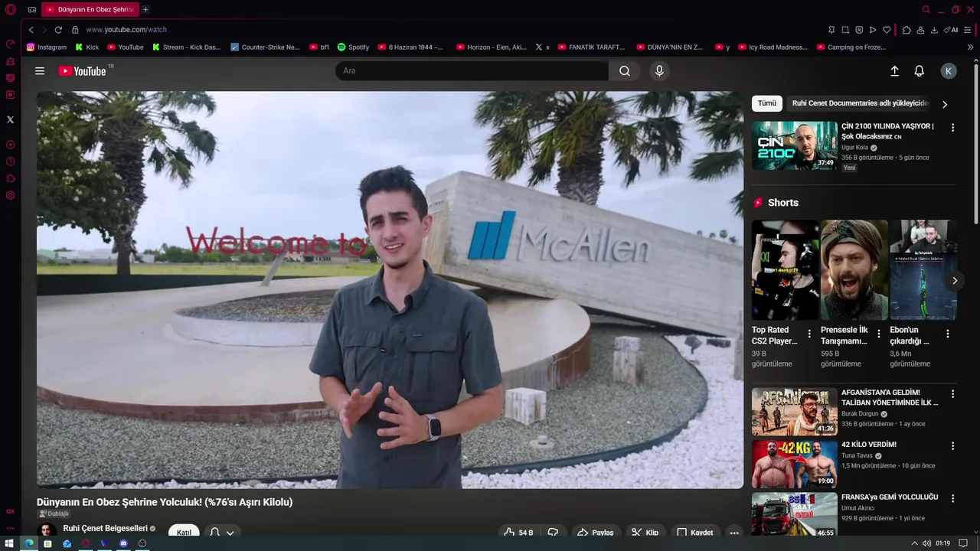Open Opera tab search magnifier
This screenshot has height=551, width=980.
click(926, 10)
